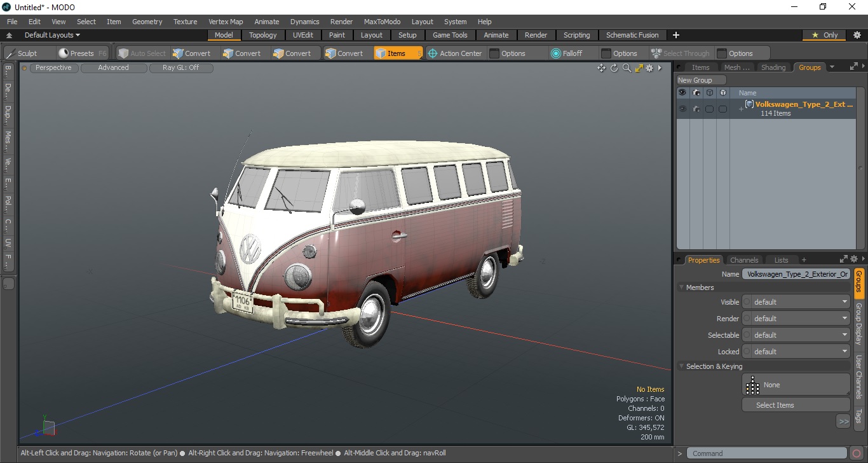Toggle the first checkbox in Volkswagen group row

pyautogui.click(x=709, y=109)
